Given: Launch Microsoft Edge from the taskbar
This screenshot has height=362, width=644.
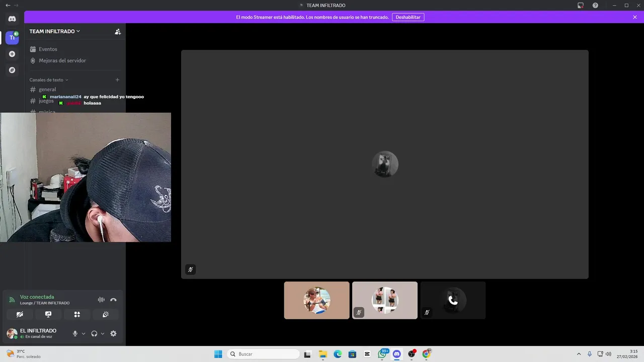Looking at the screenshot, I should tap(338, 354).
